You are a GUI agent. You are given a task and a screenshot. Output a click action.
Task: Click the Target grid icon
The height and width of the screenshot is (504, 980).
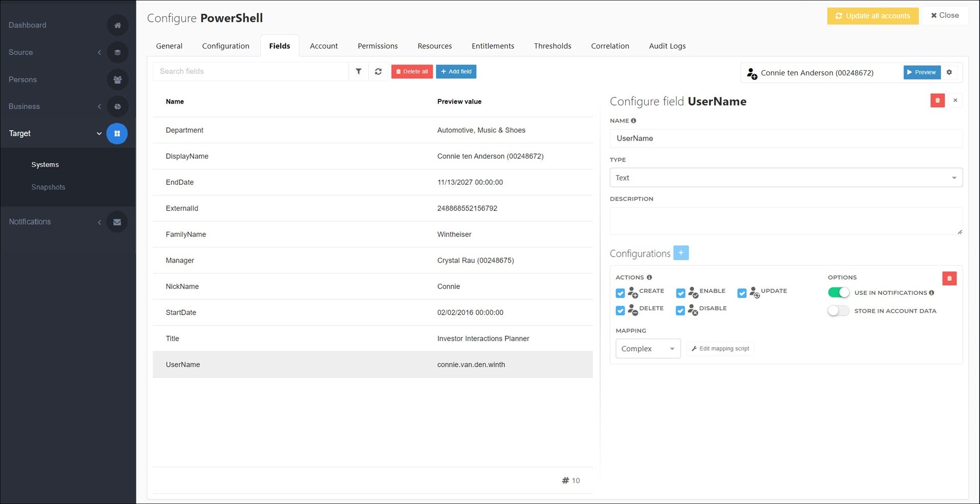[117, 134]
